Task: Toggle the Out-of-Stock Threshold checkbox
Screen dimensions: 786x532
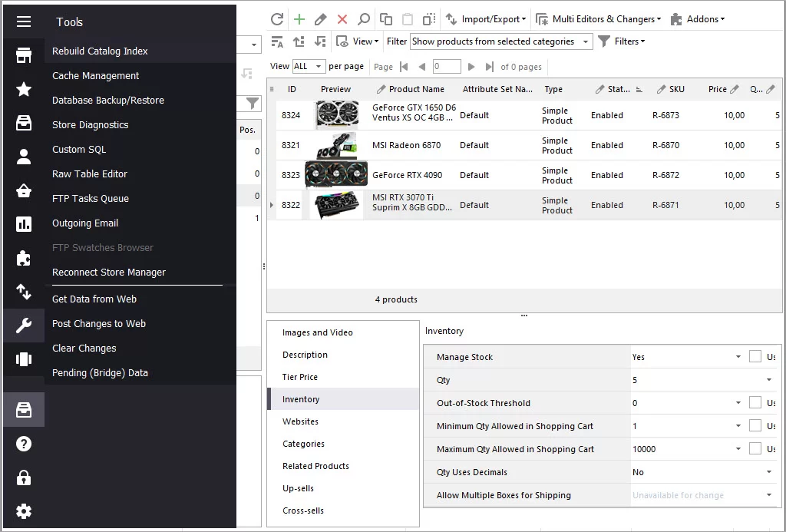Action: [x=755, y=402]
